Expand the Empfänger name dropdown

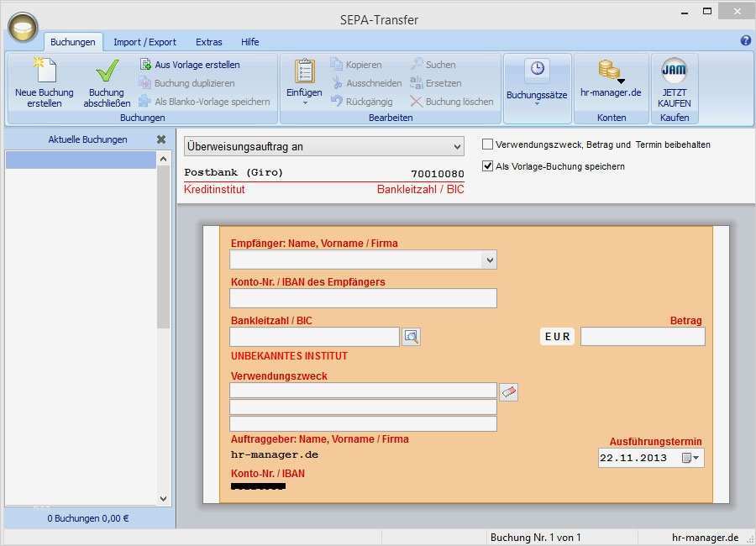point(489,260)
